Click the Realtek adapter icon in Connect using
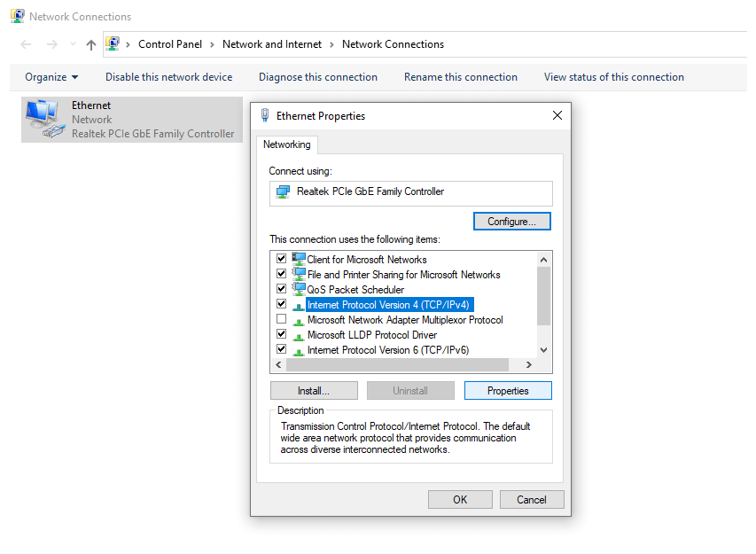Image resolution: width=756 pixels, height=554 pixels. [x=283, y=191]
